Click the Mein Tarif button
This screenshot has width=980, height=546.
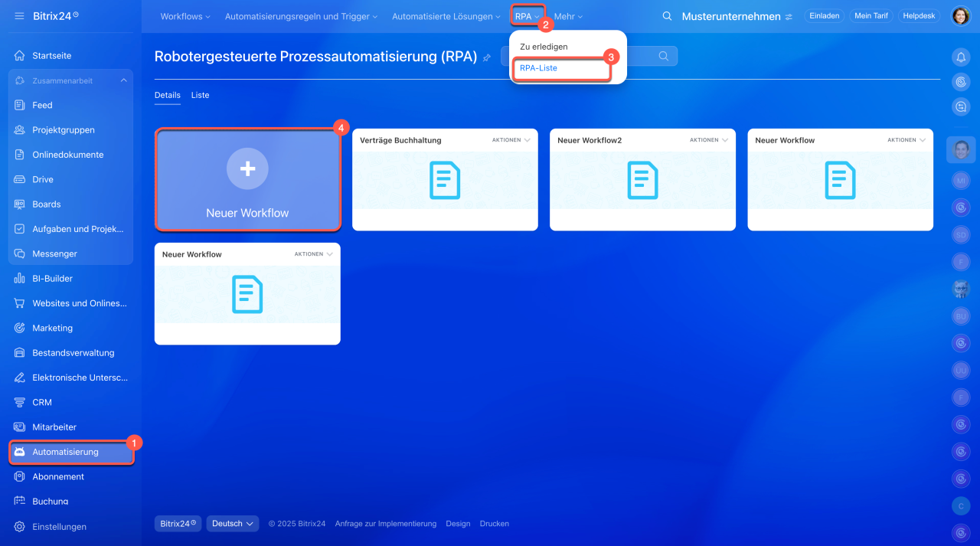pos(871,16)
